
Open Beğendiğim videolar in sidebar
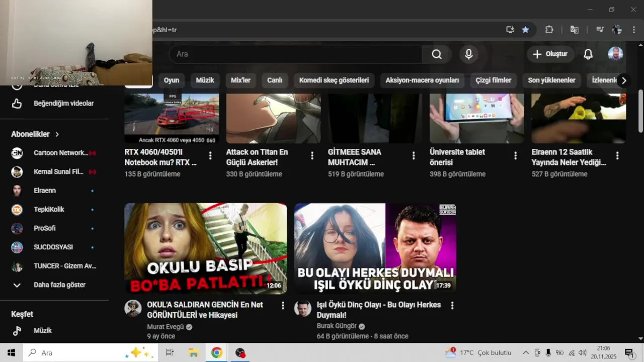[x=54, y=104]
